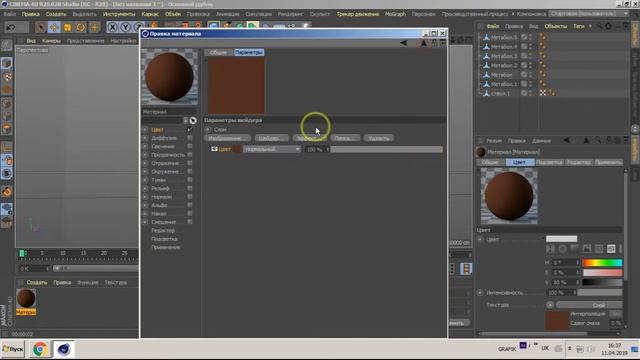Open the MoGraph menu
Screen dimensions: 640x360
pyautogui.click(x=396, y=14)
